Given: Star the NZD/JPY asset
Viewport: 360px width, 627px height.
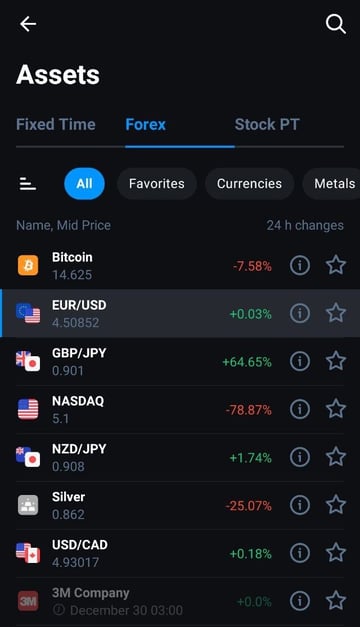Looking at the screenshot, I should click(336, 457).
